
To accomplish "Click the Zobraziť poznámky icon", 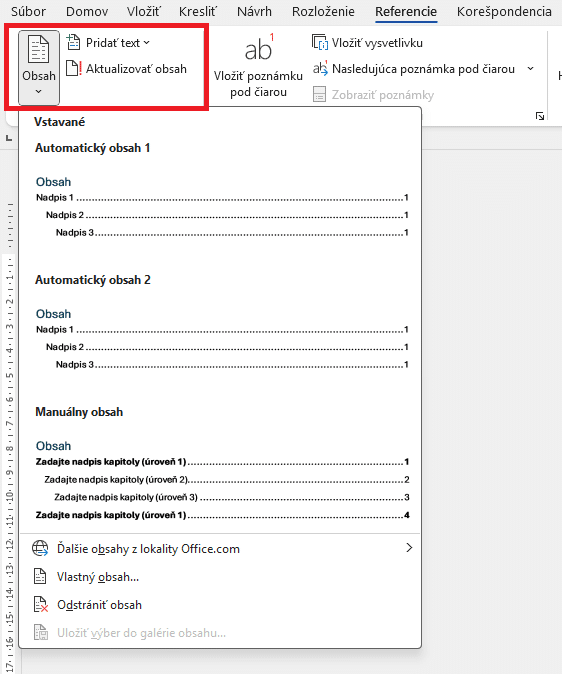I will (319, 95).
